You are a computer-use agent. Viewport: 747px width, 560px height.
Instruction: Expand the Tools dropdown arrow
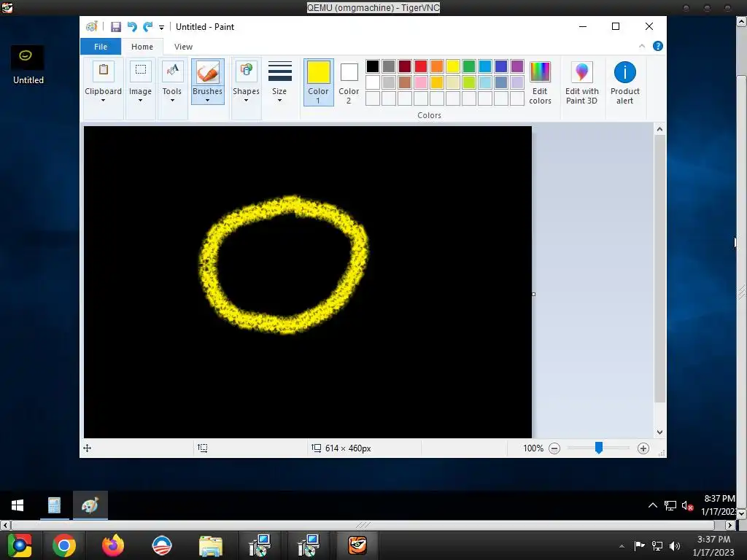(172, 101)
